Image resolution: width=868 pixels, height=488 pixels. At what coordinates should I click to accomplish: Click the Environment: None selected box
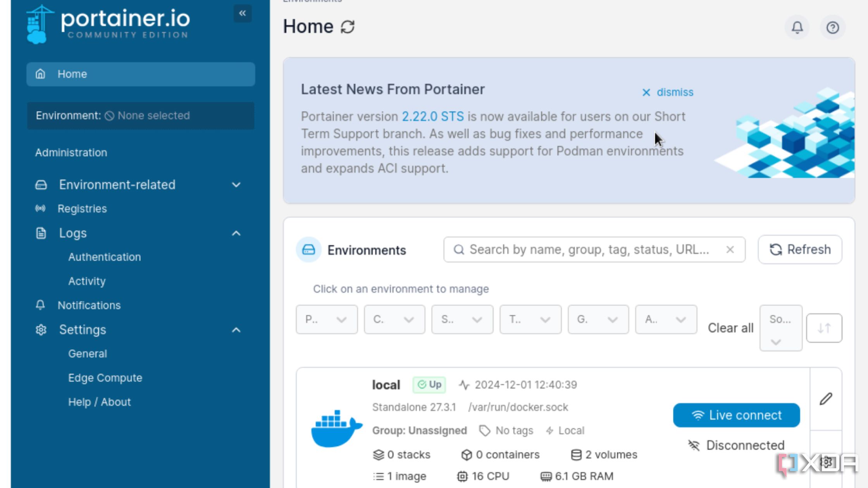[141, 115]
